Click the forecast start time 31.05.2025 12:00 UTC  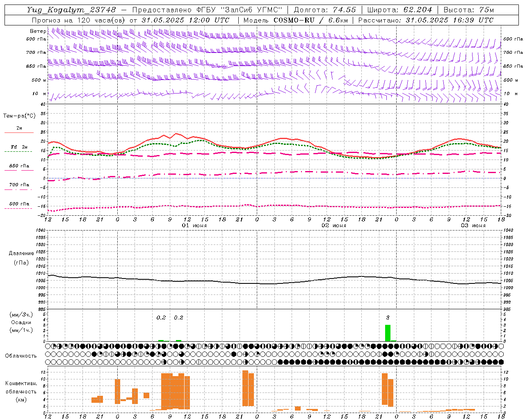click(x=185, y=20)
